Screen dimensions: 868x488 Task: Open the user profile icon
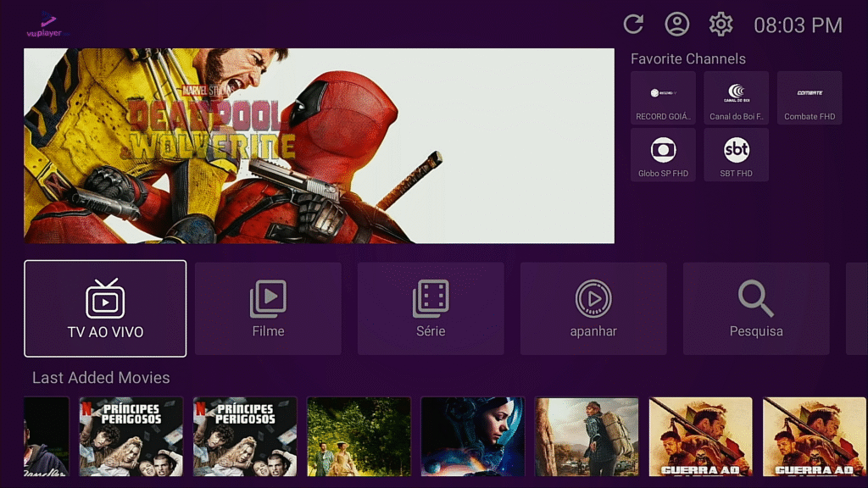pos(676,25)
